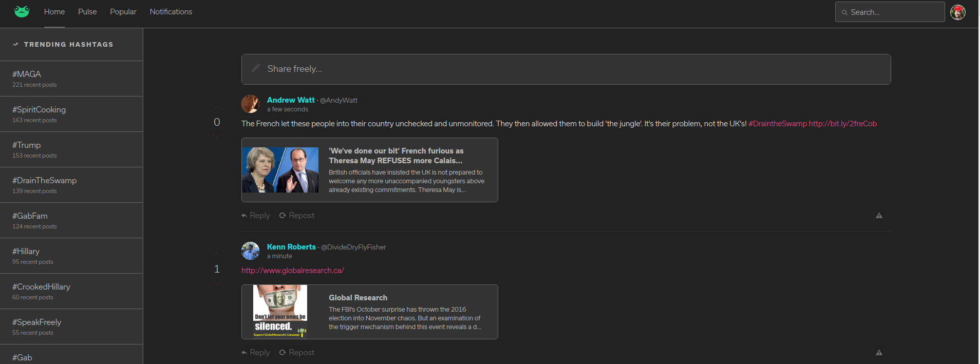Click the pencil icon in compose box
The height and width of the screenshot is (364, 980).
pos(255,68)
